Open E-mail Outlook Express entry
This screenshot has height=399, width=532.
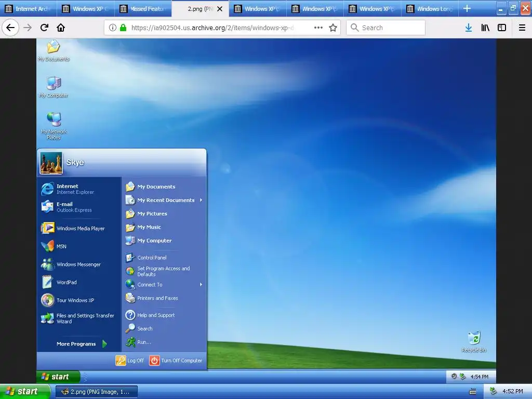(79, 207)
